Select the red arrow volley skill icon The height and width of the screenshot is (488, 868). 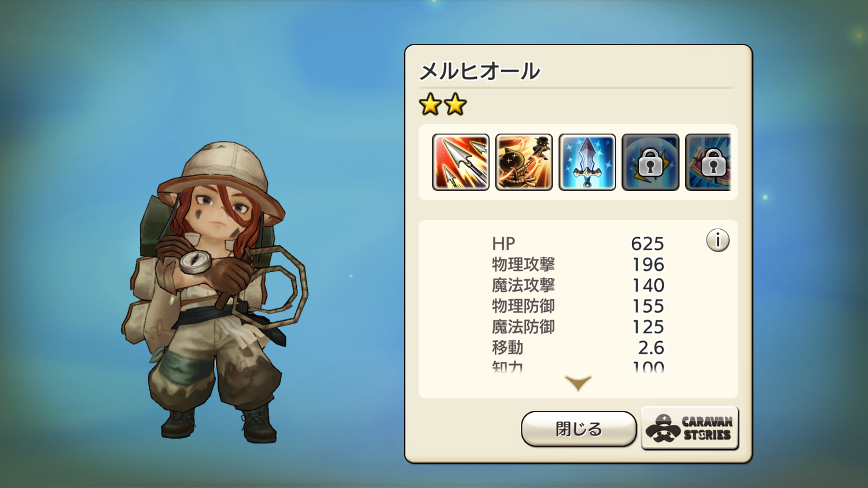461,162
